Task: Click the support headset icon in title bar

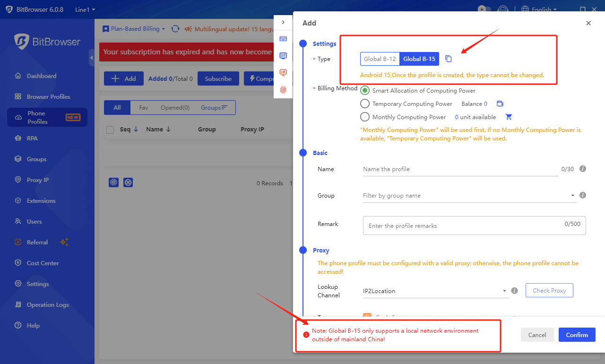Action: coord(504,9)
